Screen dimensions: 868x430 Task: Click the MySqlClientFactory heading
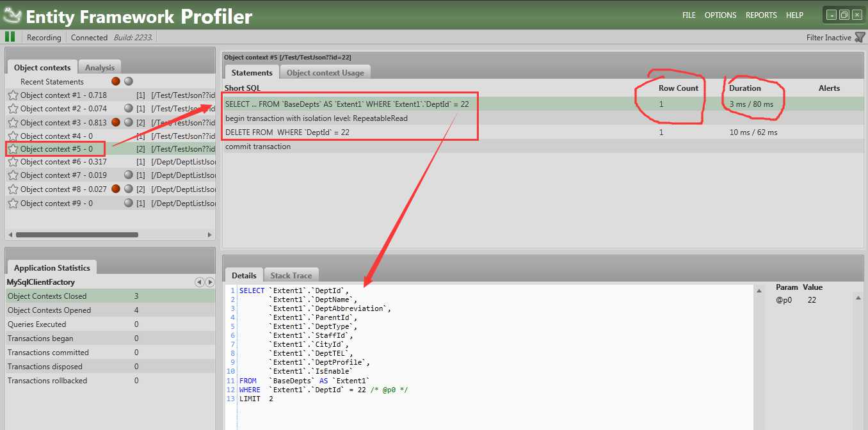pos(40,282)
